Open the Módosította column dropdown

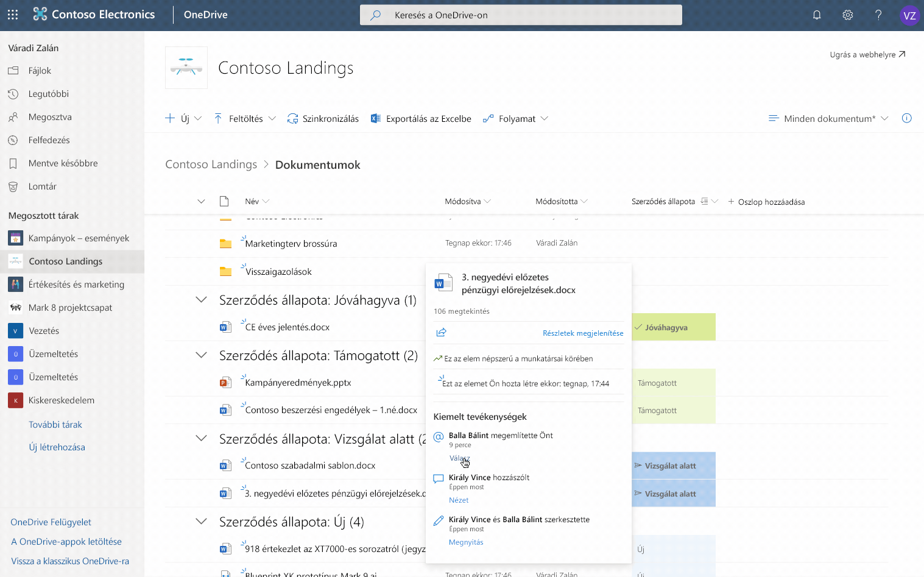(562, 202)
